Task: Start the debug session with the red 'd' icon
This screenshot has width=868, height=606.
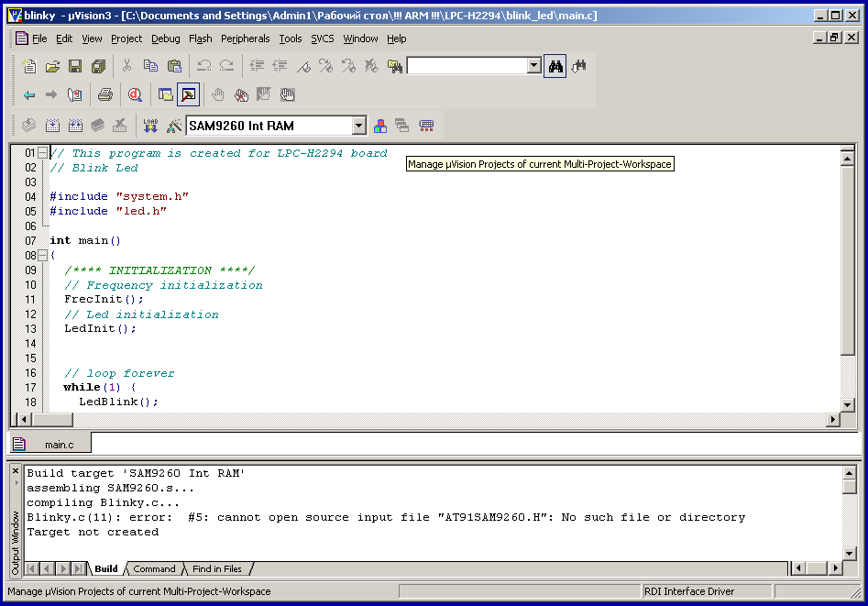Action: [135, 94]
